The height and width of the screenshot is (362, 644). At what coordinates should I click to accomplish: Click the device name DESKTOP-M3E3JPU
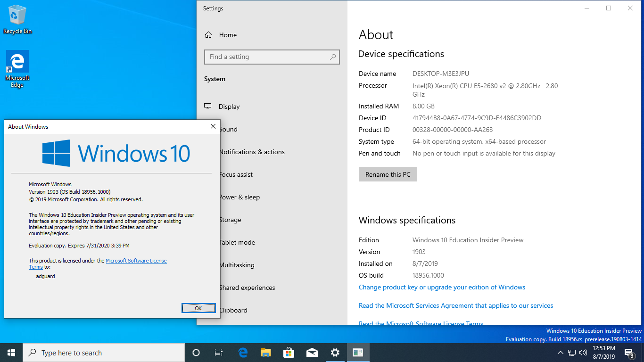441,74
